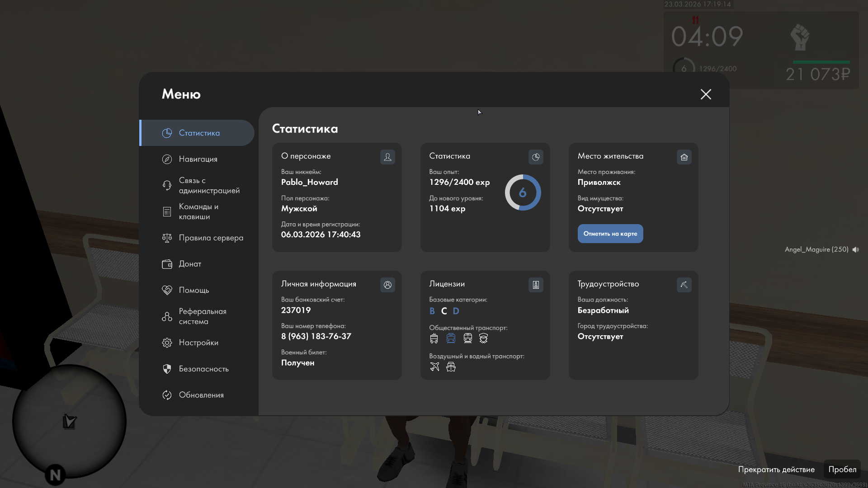This screenshot has height=488, width=868.
Task: Click the speaker icon next to Angel_Maguire
Action: click(x=855, y=249)
